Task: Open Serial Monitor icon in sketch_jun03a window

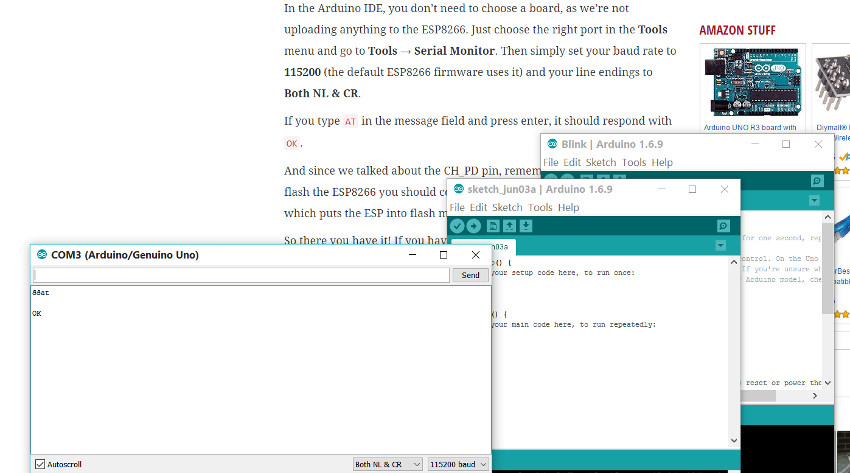Action: 723,226
